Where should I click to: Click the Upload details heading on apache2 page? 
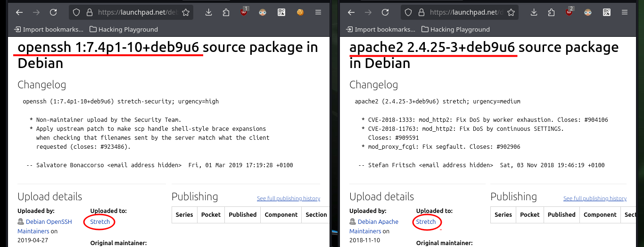pyautogui.click(x=381, y=196)
